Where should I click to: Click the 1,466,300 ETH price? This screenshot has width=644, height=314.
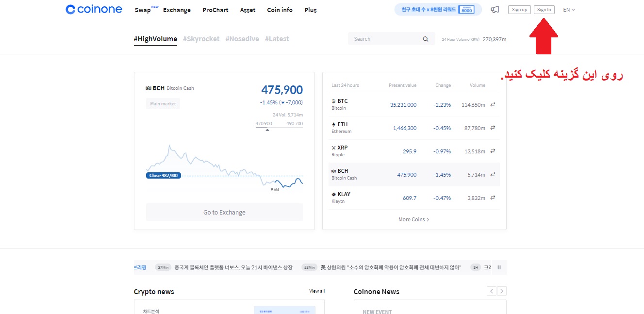point(405,128)
